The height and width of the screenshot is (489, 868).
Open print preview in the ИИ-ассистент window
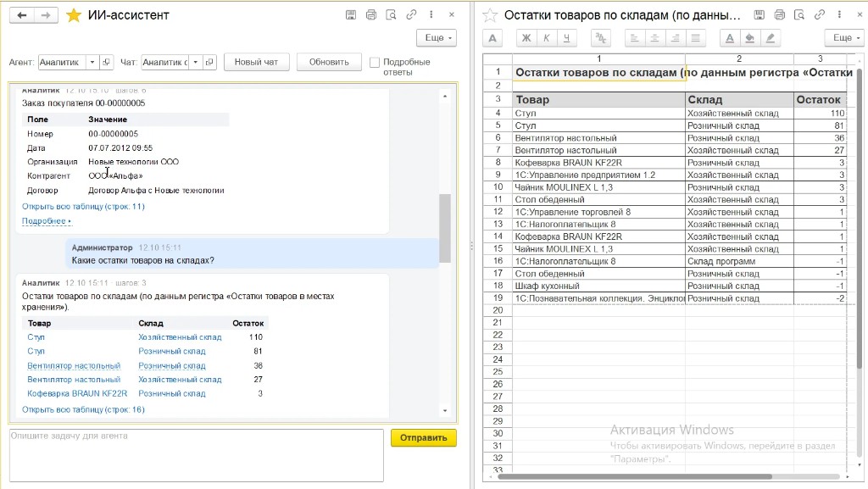391,15
